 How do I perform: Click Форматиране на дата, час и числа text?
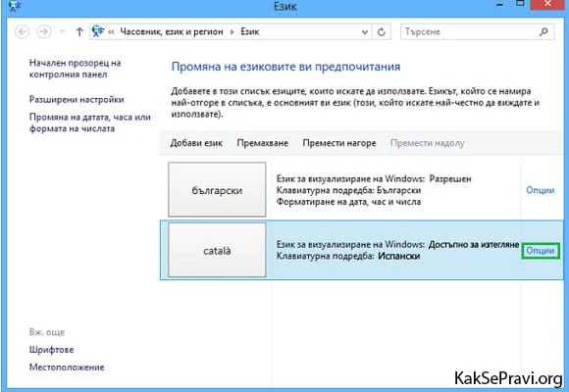[348, 202]
